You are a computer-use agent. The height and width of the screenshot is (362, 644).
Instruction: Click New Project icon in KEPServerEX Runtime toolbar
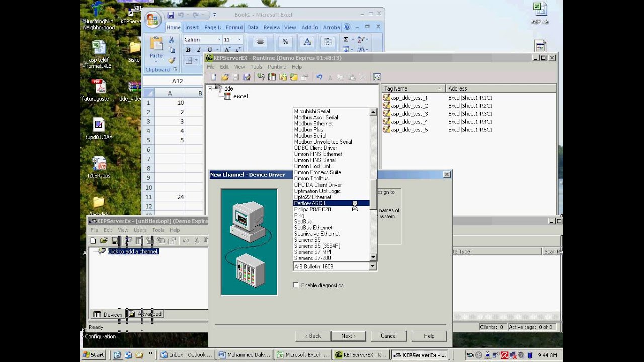[214, 77]
